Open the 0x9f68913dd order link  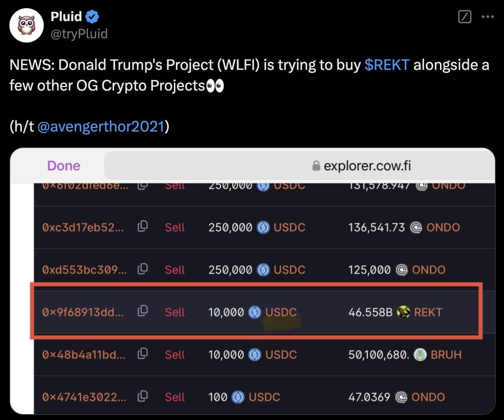[x=83, y=312]
